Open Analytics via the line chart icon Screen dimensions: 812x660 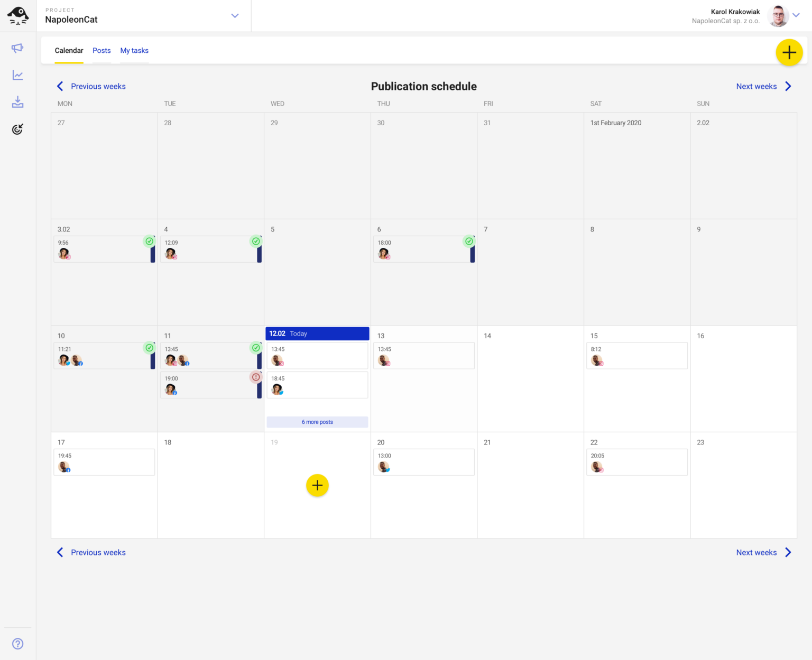click(17, 75)
